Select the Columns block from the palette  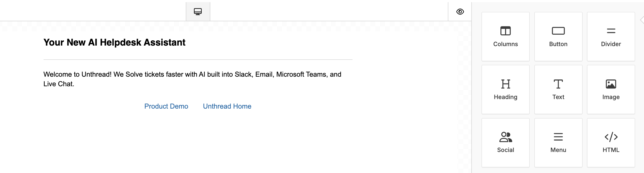point(505,36)
